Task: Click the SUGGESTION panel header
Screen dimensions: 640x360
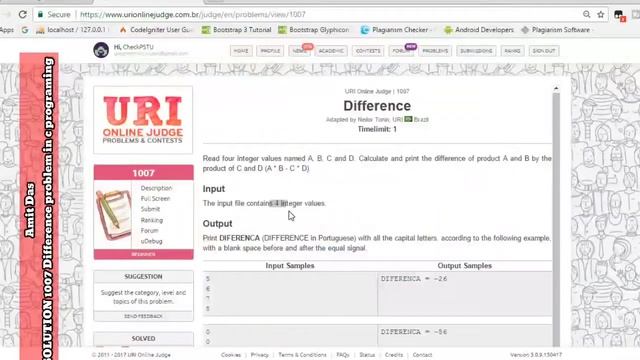Action: click(x=143, y=277)
